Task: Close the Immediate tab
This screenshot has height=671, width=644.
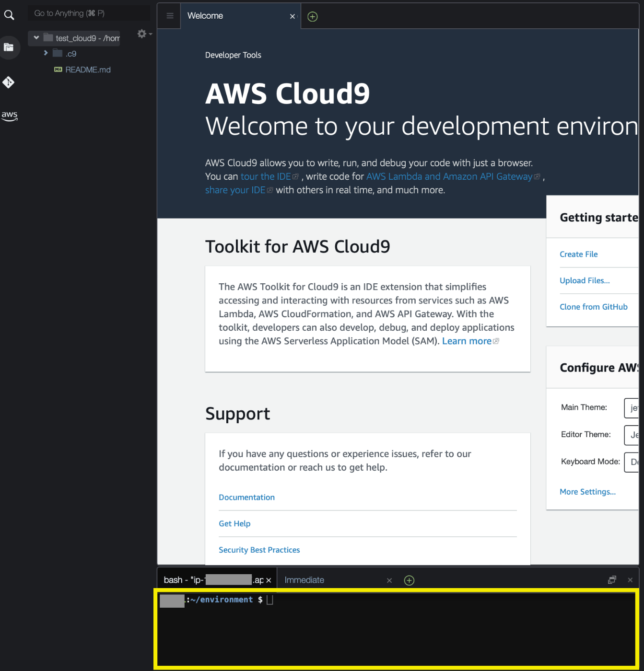Action: [389, 580]
